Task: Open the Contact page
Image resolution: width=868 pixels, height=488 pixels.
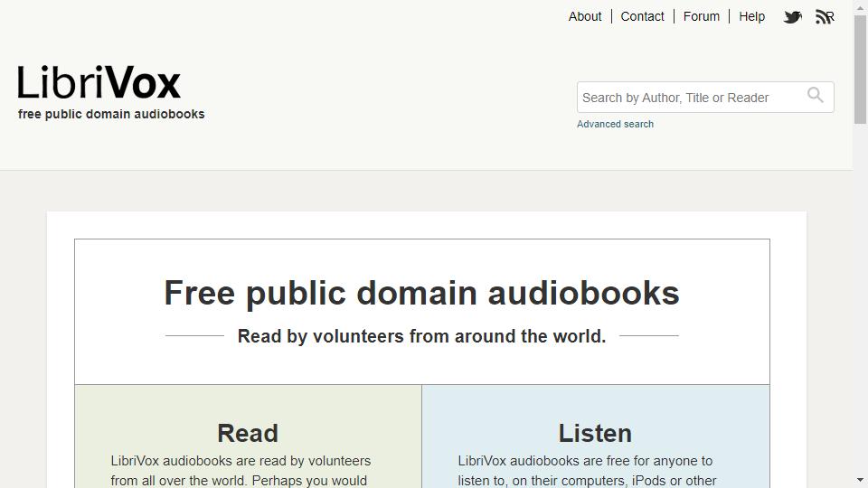Action: pyautogui.click(x=642, y=16)
